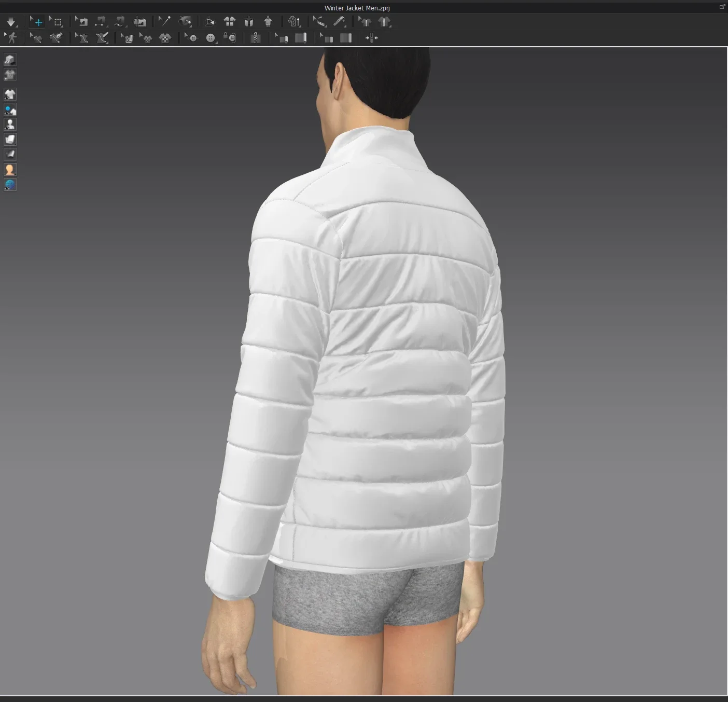Select the Edit Avatar Line tool

(x=81, y=38)
